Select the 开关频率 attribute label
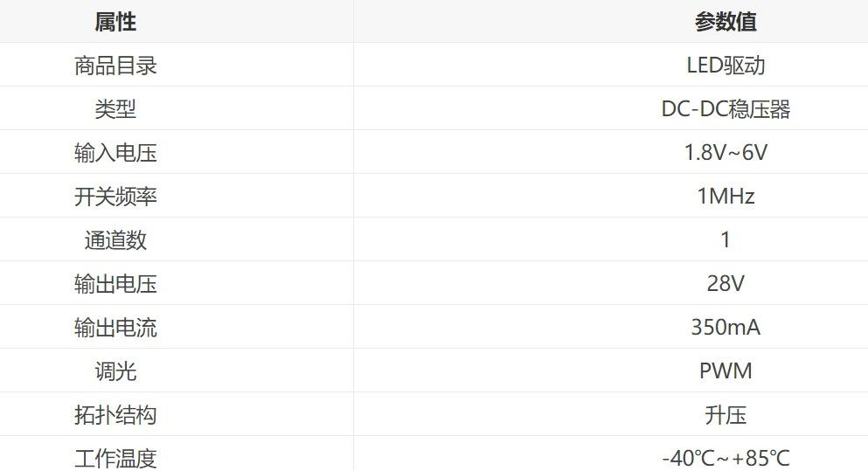 click(x=115, y=197)
